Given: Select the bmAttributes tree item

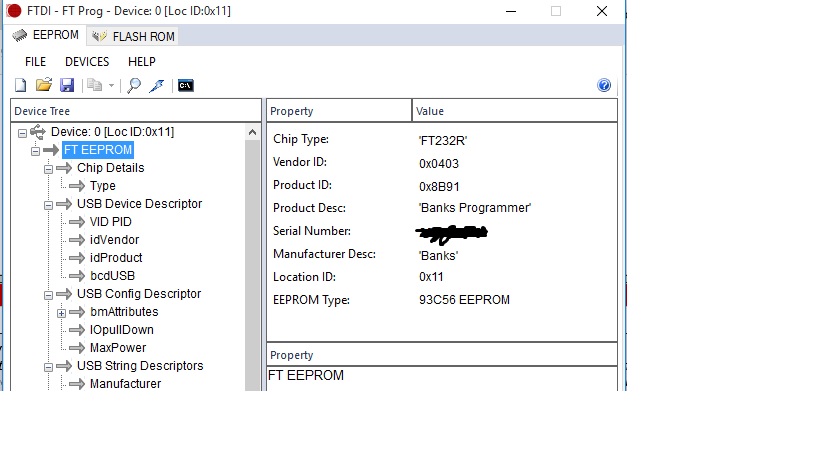Looking at the screenshot, I should click(124, 312).
